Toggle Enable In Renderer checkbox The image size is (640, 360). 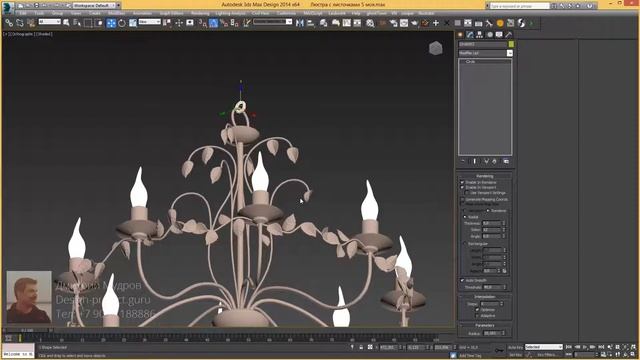pyautogui.click(x=462, y=182)
